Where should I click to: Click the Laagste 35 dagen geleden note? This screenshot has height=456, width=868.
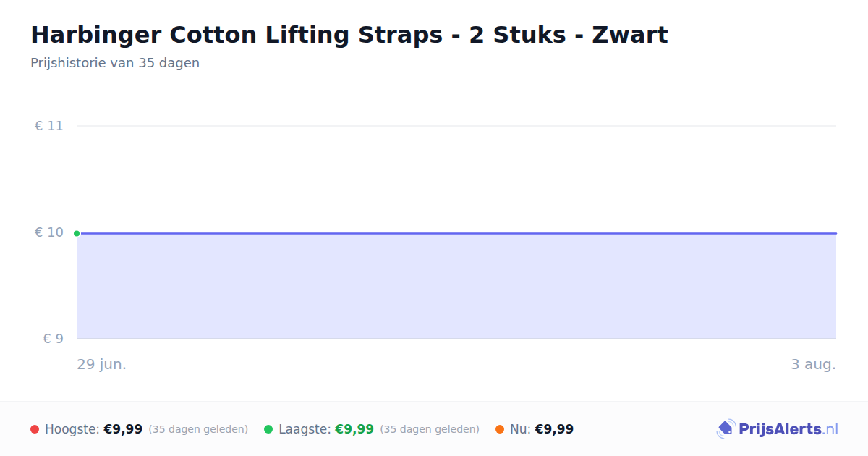430,429
